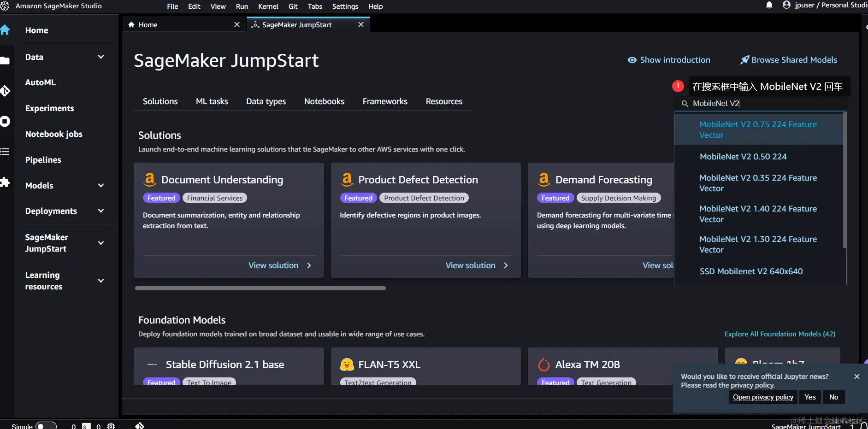
Task: Open table of contents list icon
Action: point(5,152)
